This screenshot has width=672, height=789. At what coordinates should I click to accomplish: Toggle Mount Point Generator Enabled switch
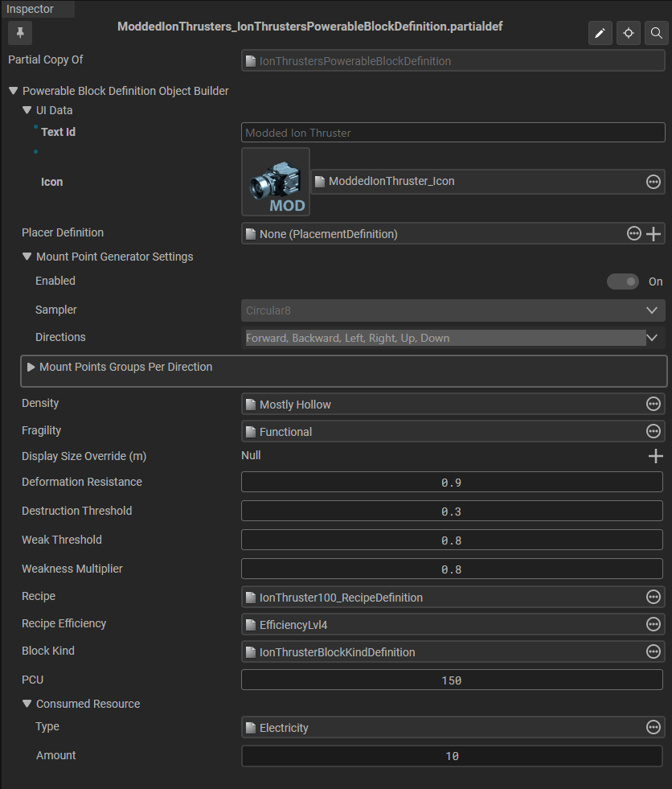[623, 281]
